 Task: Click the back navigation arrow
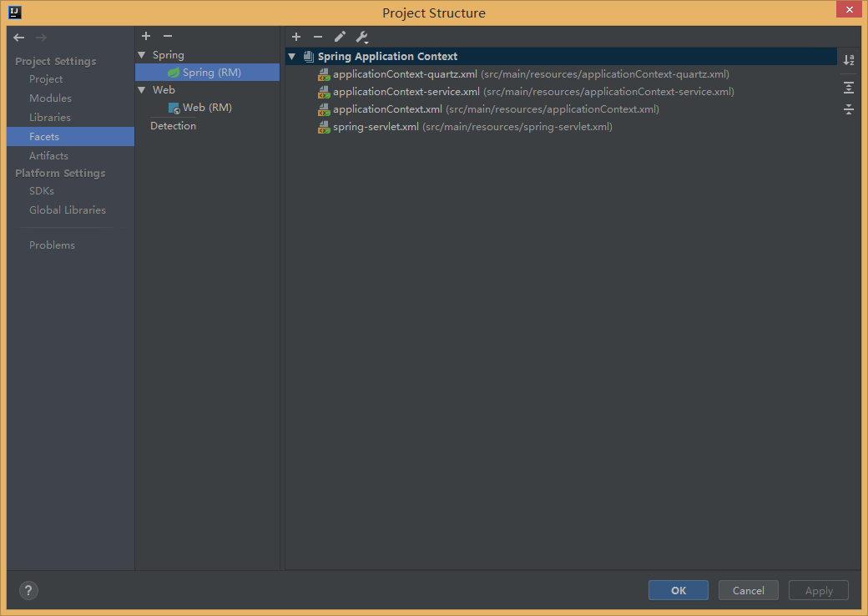pyautogui.click(x=19, y=38)
